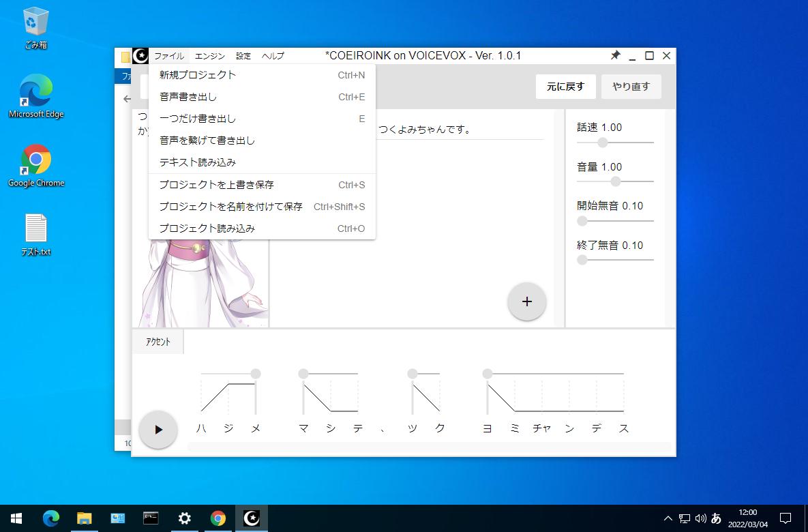
Task: Click accent slider handle above ハジメ
Action: [x=256, y=374]
